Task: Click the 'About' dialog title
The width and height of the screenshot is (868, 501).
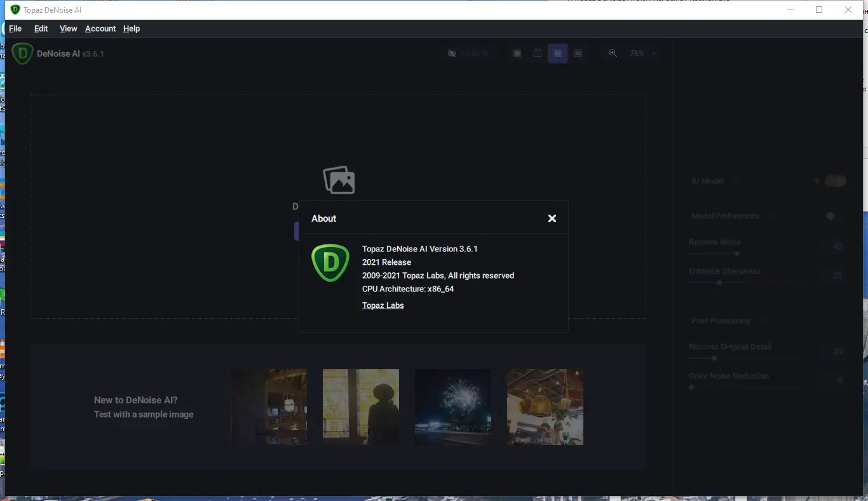Action: coord(323,218)
